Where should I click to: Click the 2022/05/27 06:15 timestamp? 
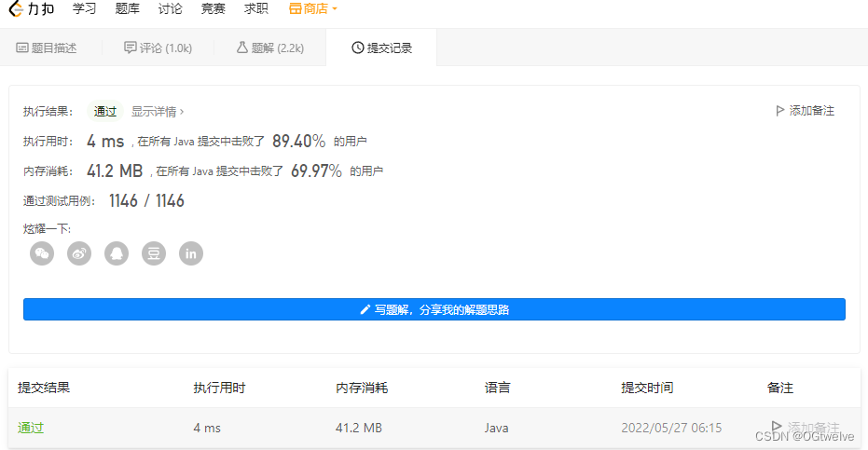click(671, 428)
